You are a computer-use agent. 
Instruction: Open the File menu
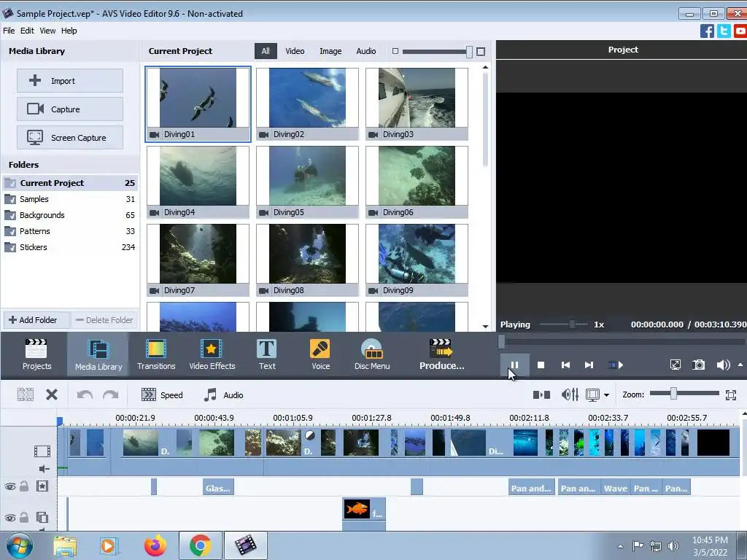click(9, 31)
